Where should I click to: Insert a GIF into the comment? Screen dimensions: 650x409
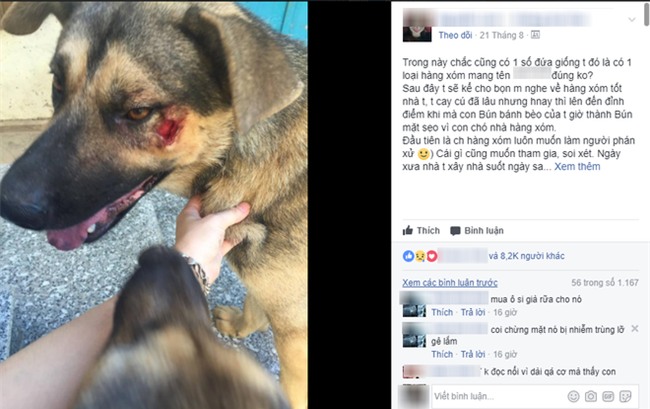[608, 397]
